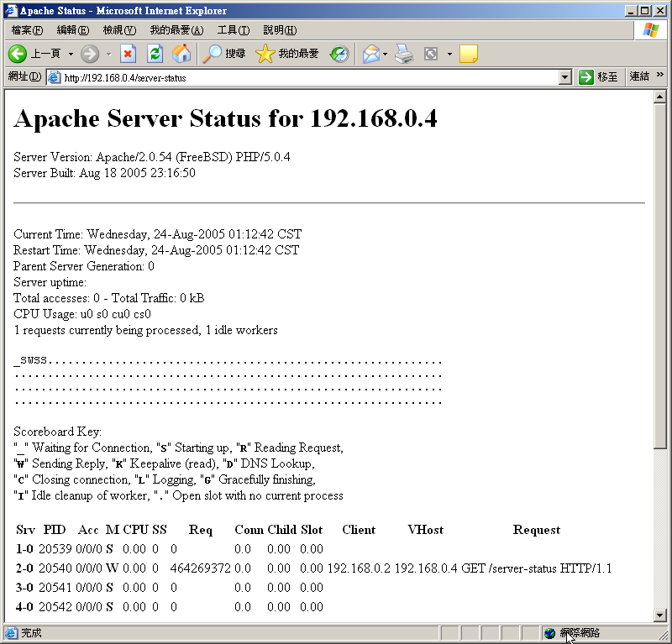Click the yellow note toolbar icon
This screenshot has height=644, width=672.
pos(469,54)
